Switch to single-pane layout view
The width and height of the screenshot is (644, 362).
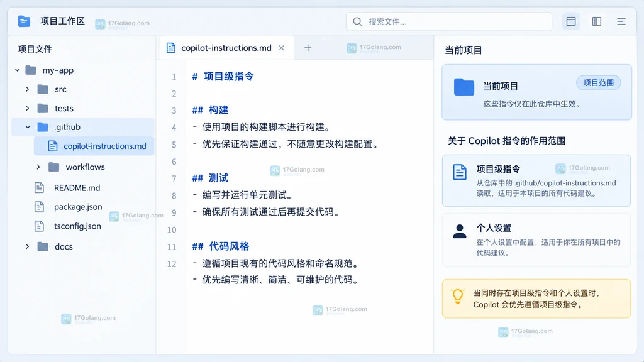click(x=571, y=21)
